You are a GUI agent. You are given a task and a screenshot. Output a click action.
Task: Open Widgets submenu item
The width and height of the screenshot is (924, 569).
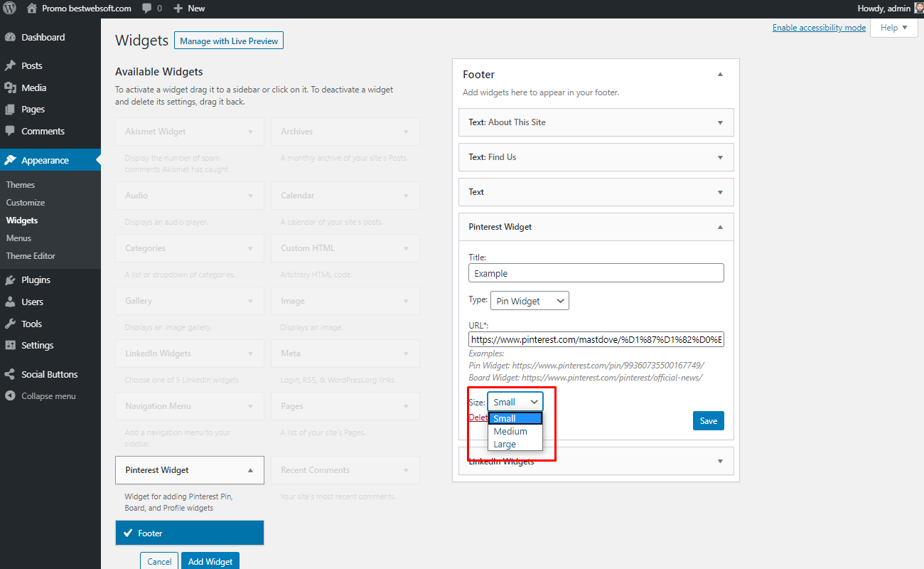click(x=22, y=220)
